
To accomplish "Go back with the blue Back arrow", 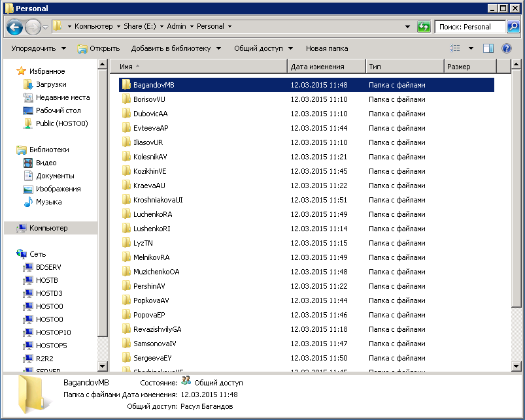I will click(x=15, y=27).
